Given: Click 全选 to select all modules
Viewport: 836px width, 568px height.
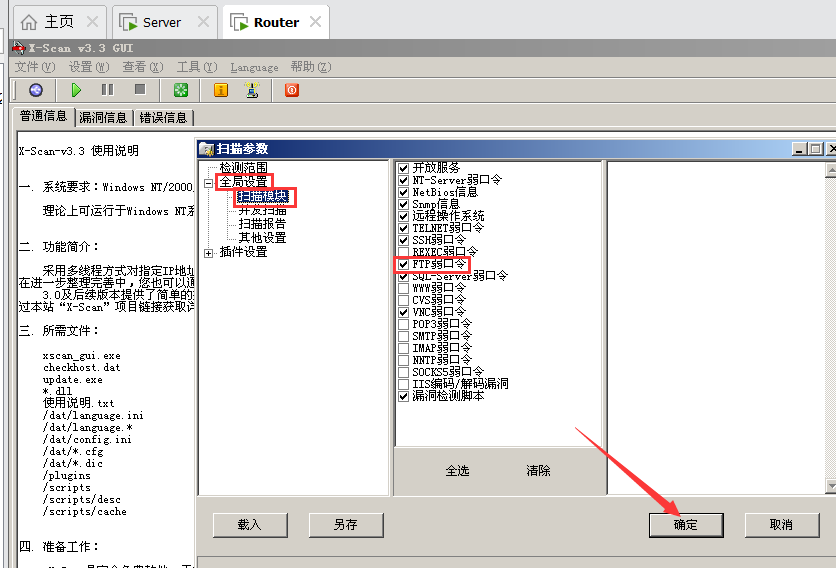Looking at the screenshot, I should coord(457,471).
